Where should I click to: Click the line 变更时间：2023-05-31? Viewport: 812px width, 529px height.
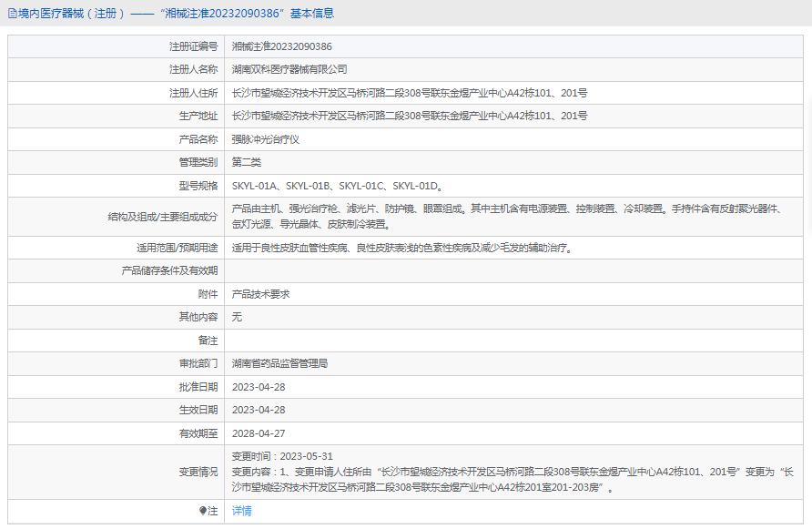282,456
